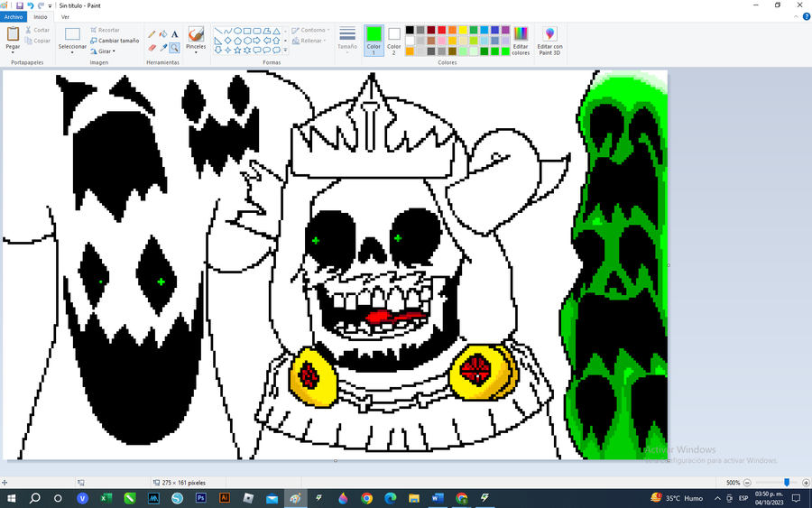Click the Cortar button
The image size is (812, 508).
[37, 30]
